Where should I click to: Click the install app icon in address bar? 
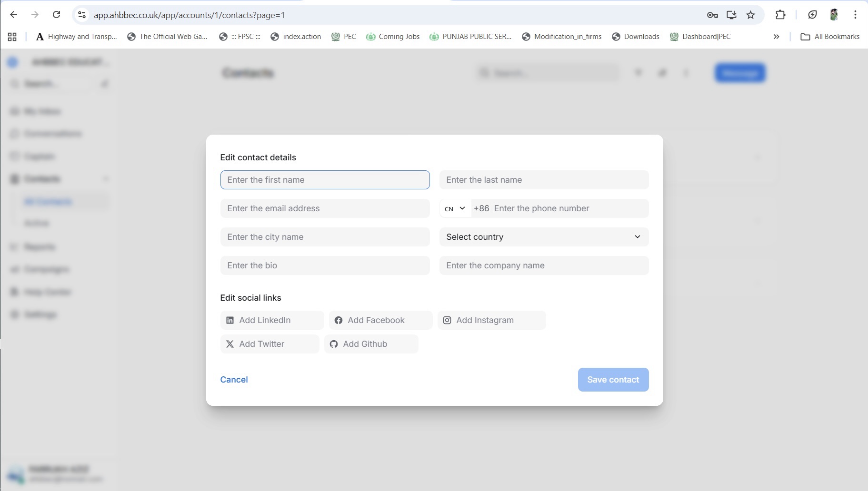(731, 15)
